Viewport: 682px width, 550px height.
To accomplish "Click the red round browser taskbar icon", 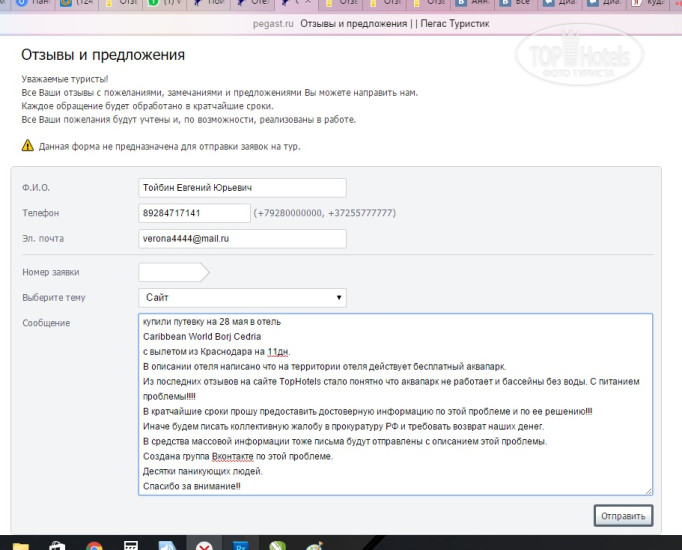I will click(203, 545).
